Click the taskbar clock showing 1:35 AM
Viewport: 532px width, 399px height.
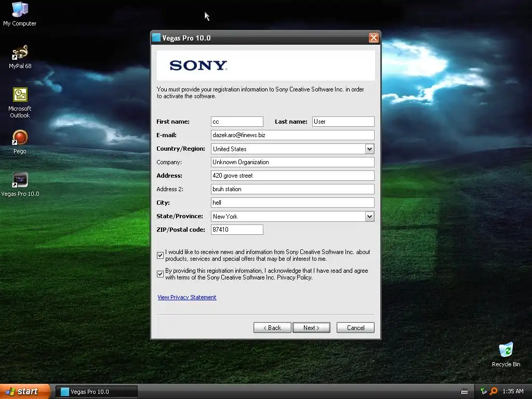[513, 391]
